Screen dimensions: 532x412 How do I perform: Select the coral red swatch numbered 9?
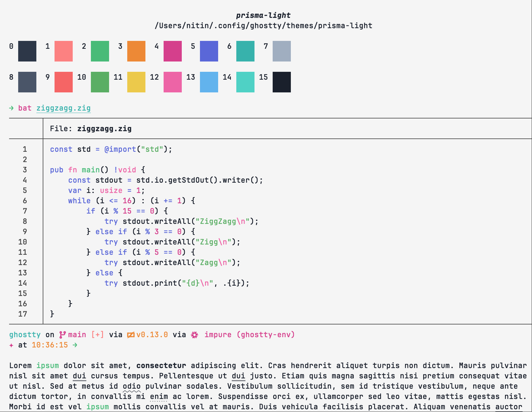64,82
